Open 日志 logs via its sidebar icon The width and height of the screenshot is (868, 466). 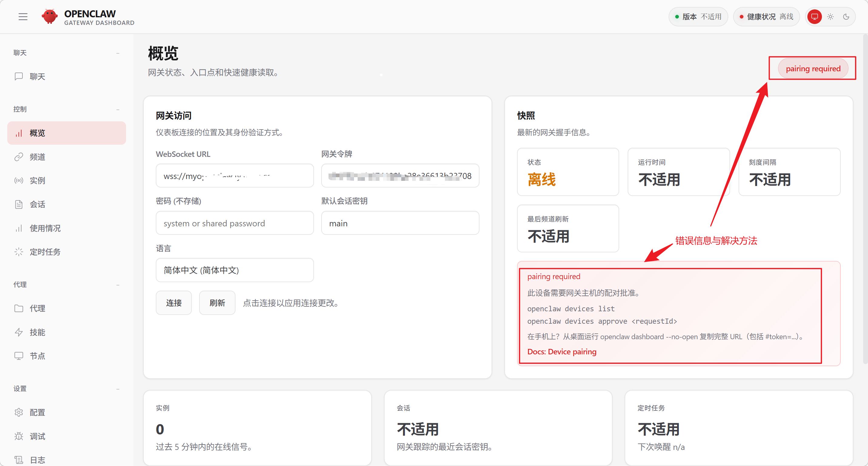[x=19, y=459]
